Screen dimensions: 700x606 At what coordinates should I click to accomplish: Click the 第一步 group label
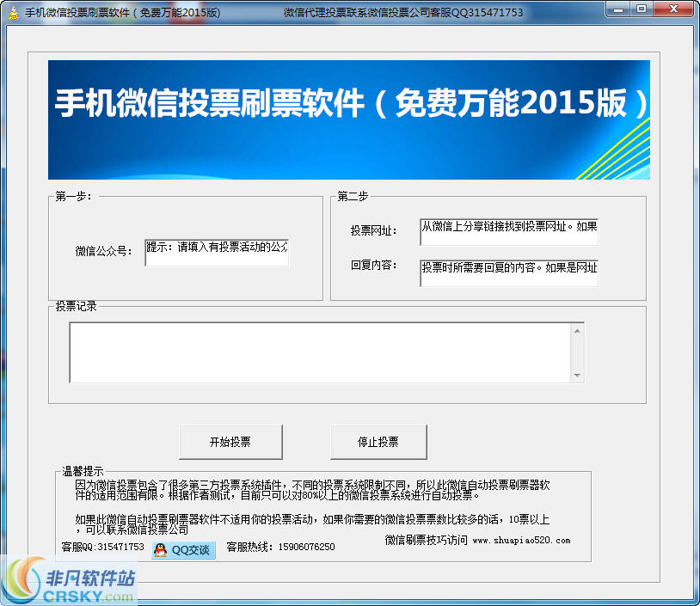[x=73, y=196]
